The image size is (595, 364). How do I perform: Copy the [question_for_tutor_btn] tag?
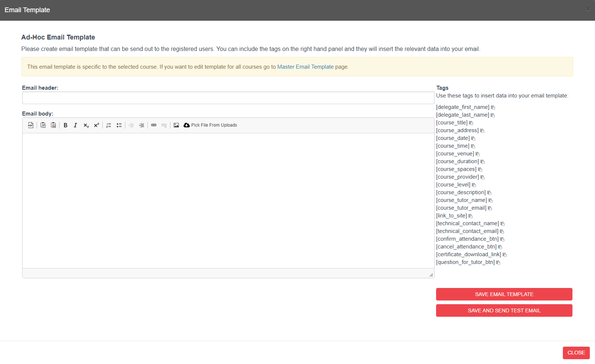(498, 262)
